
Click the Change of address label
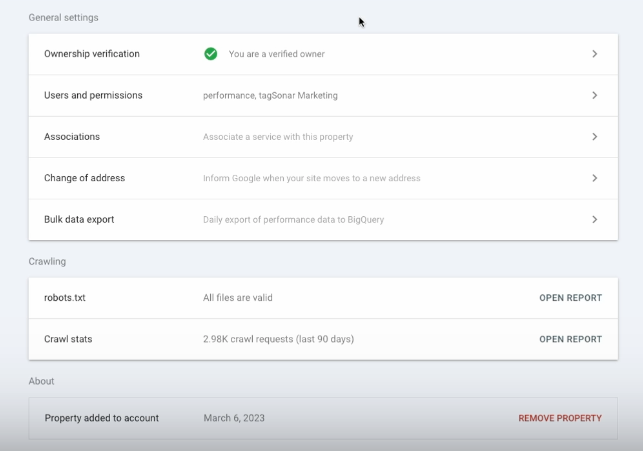(x=84, y=178)
